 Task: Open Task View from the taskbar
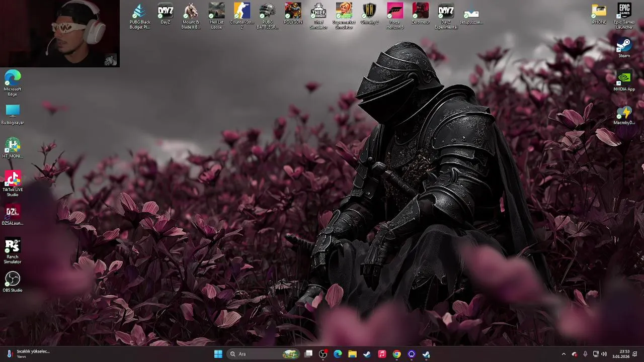[308, 354]
